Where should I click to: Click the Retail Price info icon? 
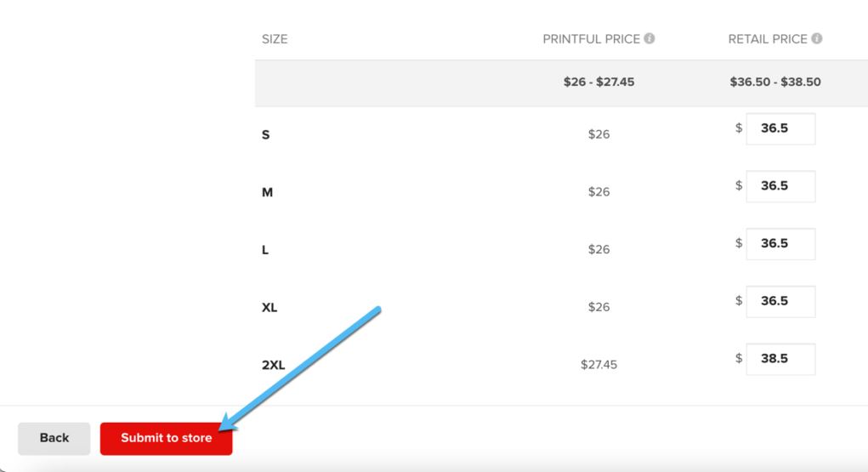click(816, 38)
